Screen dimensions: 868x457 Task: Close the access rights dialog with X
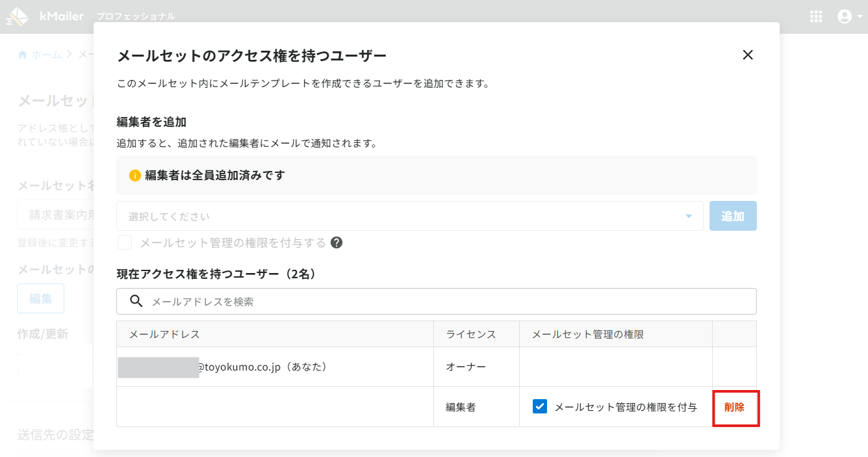click(x=748, y=55)
